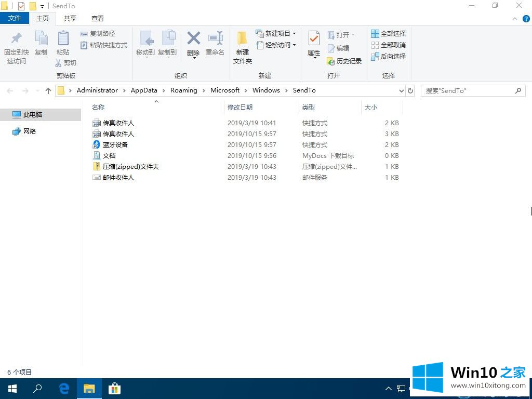Click Microsoft in the address path
The height and width of the screenshot is (399, 532).
tap(225, 90)
